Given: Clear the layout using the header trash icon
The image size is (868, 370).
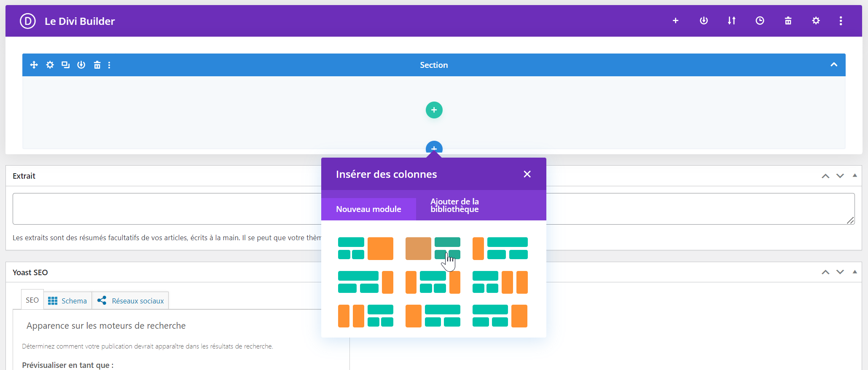Looking at the screenshot, I should tap(788, 21).
